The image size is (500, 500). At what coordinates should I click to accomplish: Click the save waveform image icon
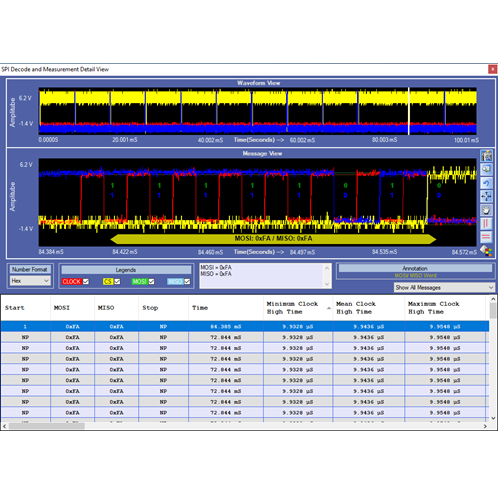coord(486,156)
